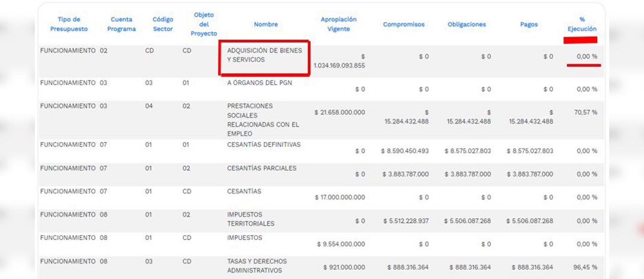Click the Objeto del Proyecto column header

[x=204, y=24]
